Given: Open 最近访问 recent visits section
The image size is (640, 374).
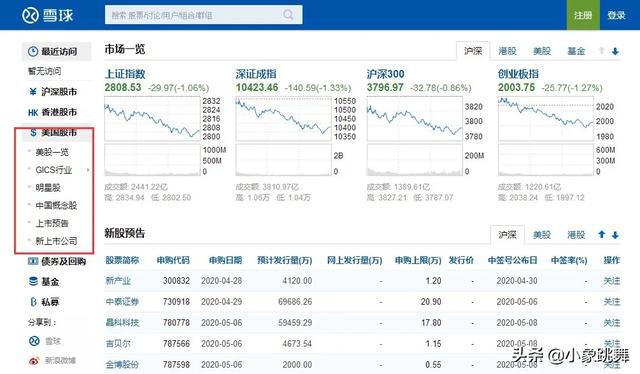Looking at the screenshot, I should coord(56,51).
